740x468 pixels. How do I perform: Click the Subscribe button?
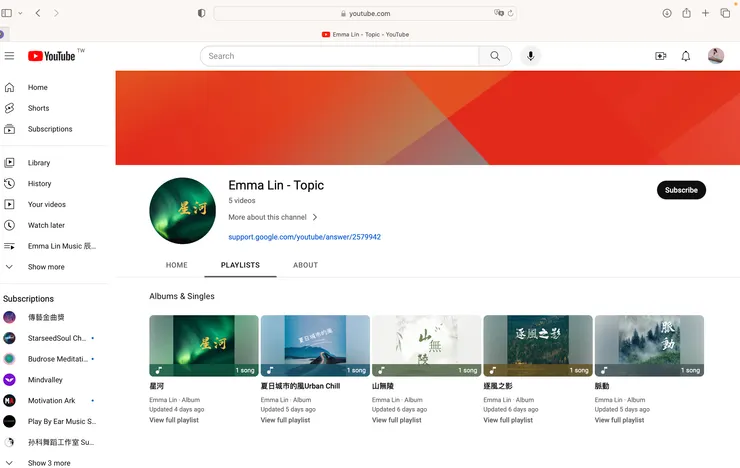[x=681, y=190]
